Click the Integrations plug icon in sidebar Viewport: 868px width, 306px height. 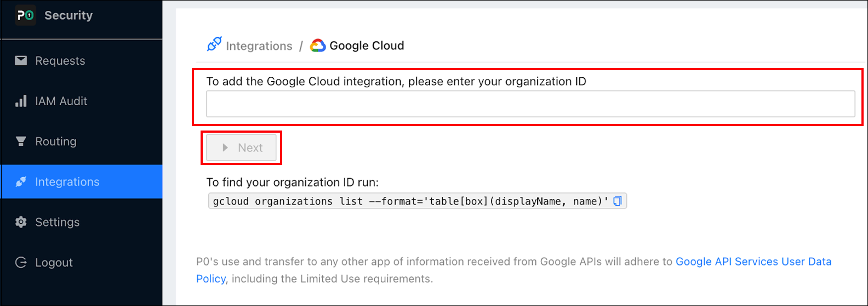pos(21,182)
